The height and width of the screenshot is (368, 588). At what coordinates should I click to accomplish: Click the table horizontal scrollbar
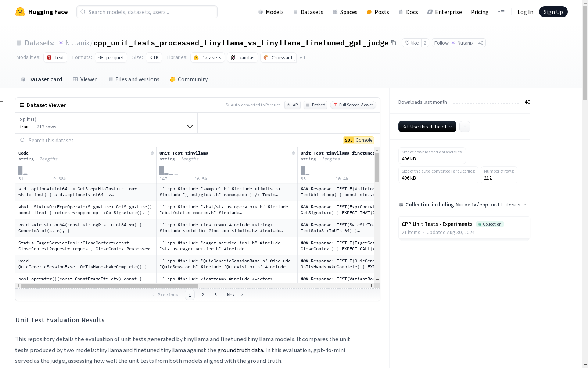point(110,286)
